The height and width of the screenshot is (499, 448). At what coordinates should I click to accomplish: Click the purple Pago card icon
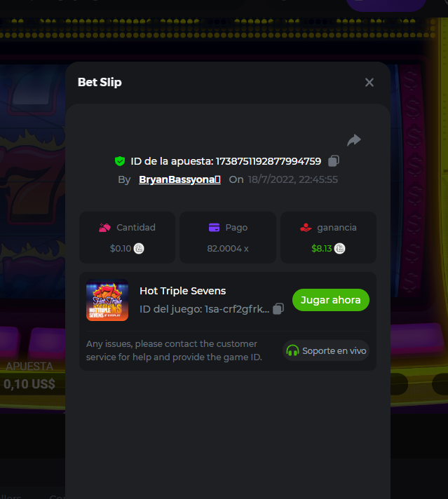tap(214, 228)
